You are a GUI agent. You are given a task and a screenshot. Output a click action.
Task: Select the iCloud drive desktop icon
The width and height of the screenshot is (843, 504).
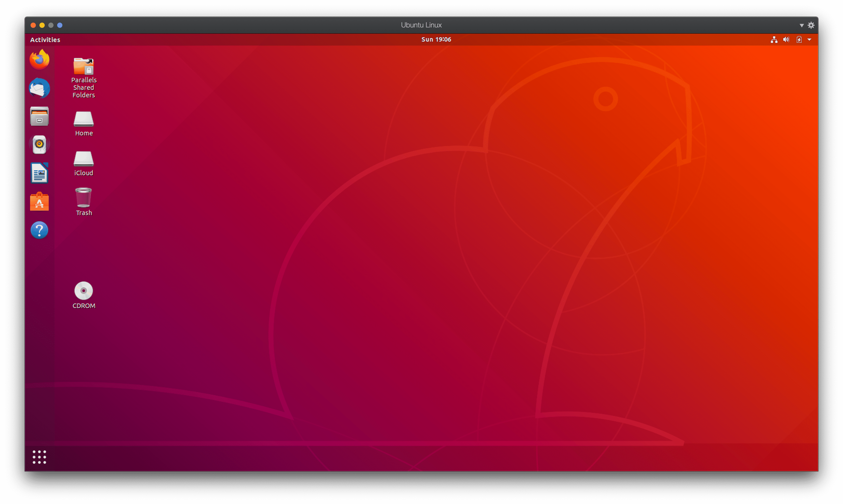tap(84, 163)
